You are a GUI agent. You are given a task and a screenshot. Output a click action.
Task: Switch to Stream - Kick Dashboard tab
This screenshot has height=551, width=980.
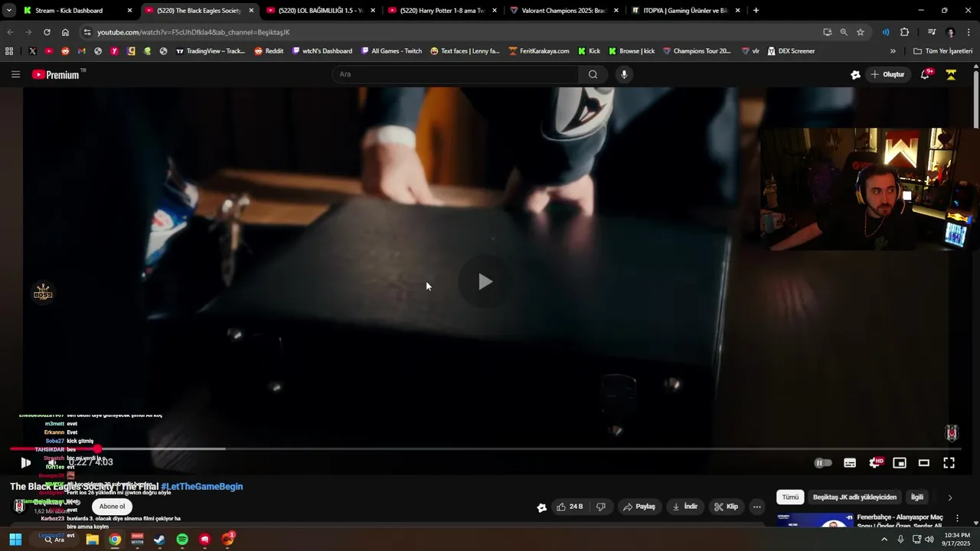coord(77,11)
